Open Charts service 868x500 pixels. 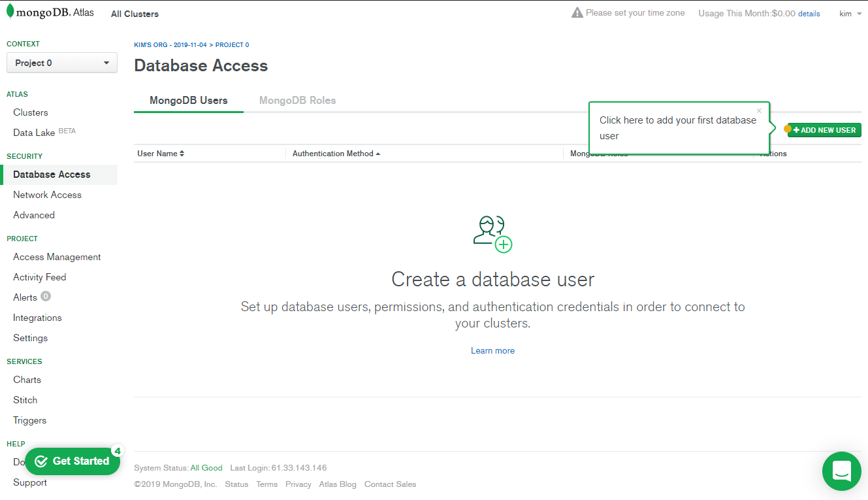(x=27, y=380)
